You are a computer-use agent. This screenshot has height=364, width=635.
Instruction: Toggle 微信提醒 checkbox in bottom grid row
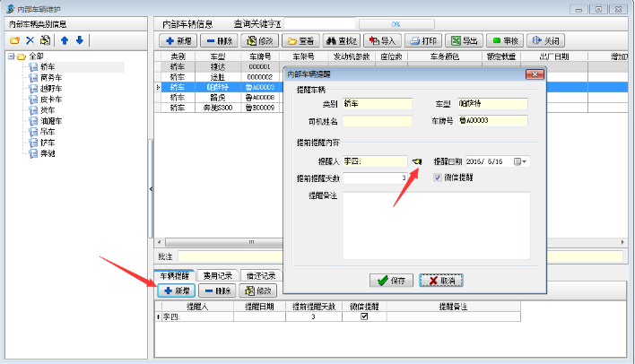click(363, 316)
